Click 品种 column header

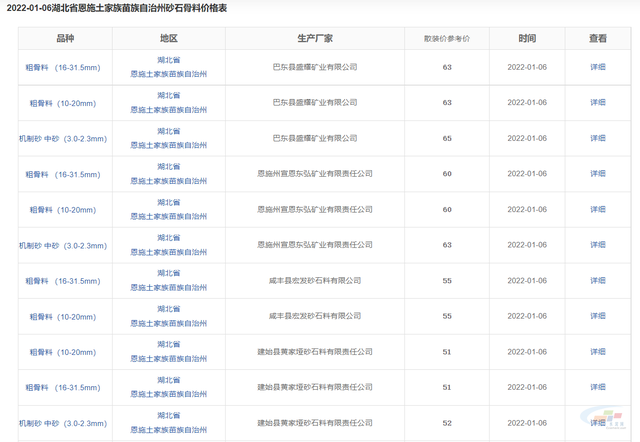(x=65, y=38)
